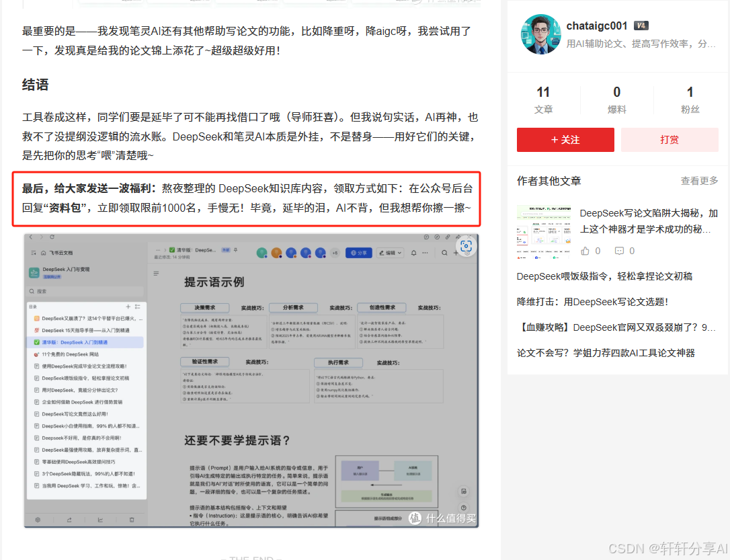Click the 决策需求 box
Viewport: 730px width, 560px height.
point(205,308)
